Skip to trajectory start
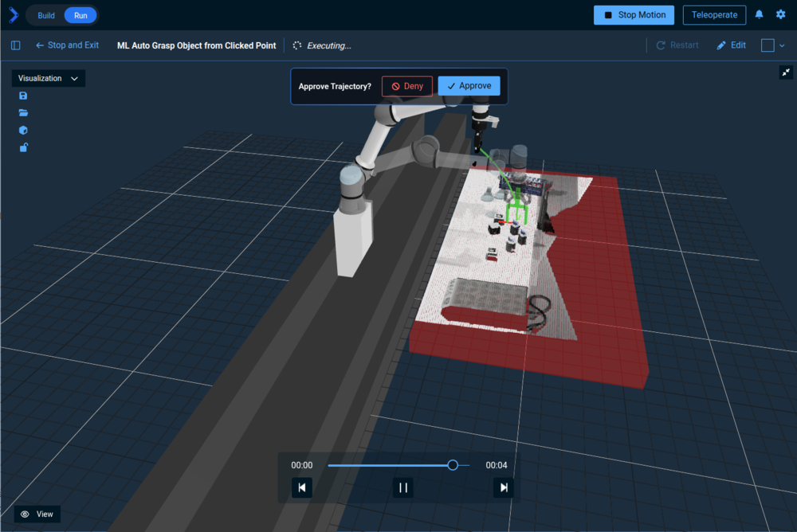Viewport: 797px width, 532px height. point(302,487)
